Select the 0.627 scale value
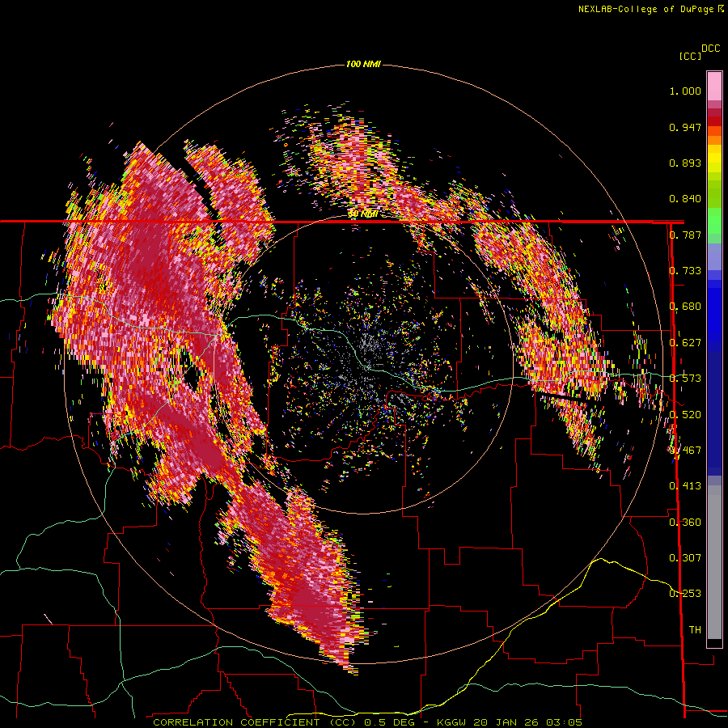Image resolution: width=728 pixels, height=728 pixels. pyautogui.click(x=685, y=343)
